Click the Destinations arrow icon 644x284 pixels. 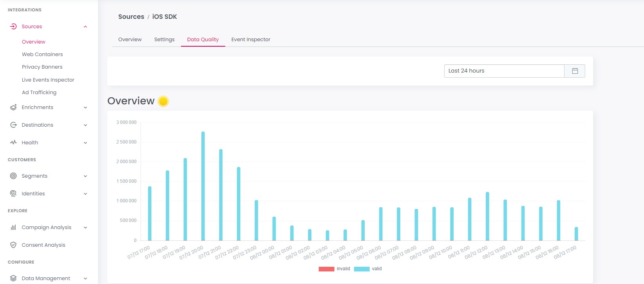click(13, 125)
